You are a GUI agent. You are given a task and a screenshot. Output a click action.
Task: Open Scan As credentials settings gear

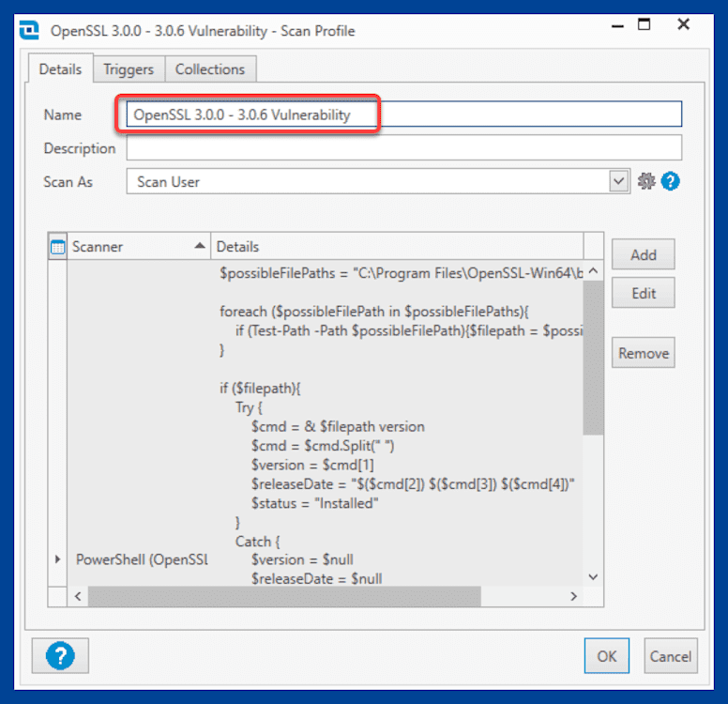(646, 181)
